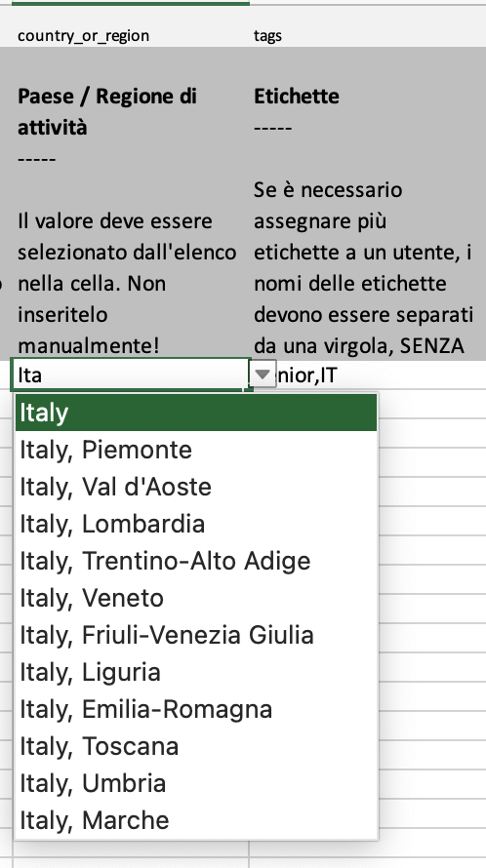Select the tags header cell

click(367, 35)
